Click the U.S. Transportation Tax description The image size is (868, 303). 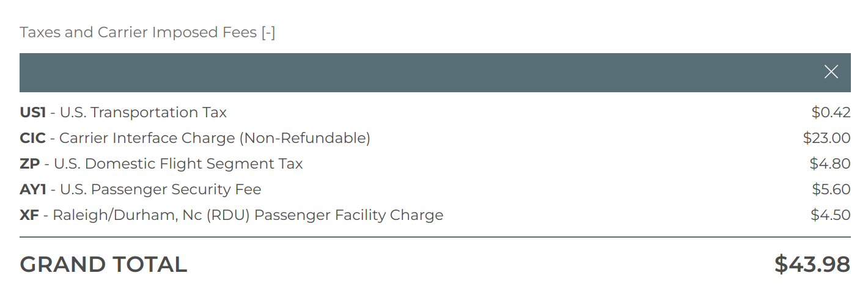point(143,112)
